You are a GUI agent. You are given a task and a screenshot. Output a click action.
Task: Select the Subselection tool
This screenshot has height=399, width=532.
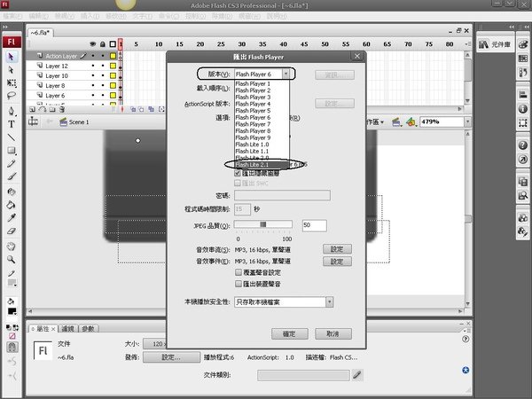(x=12, y=70)
